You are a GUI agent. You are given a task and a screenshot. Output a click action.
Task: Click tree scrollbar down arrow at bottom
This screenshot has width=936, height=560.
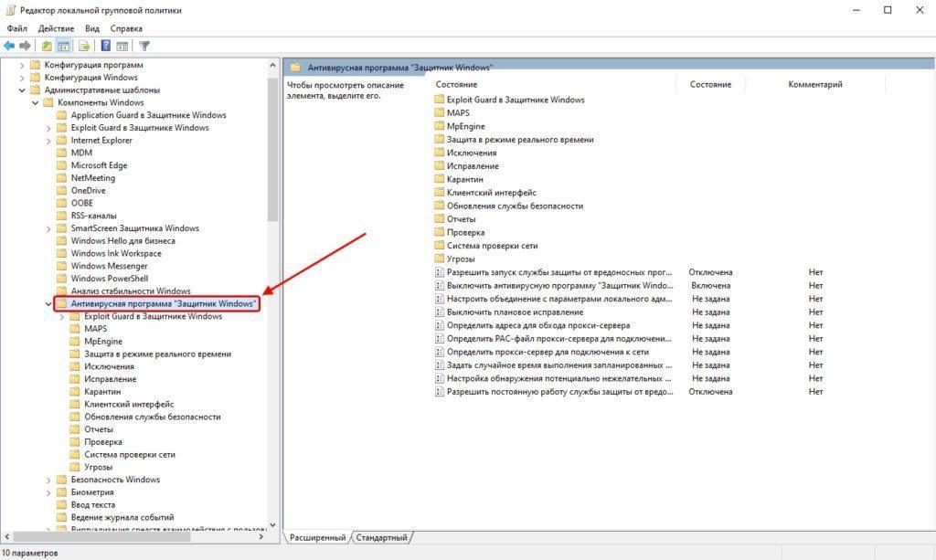tap(272, 524)
